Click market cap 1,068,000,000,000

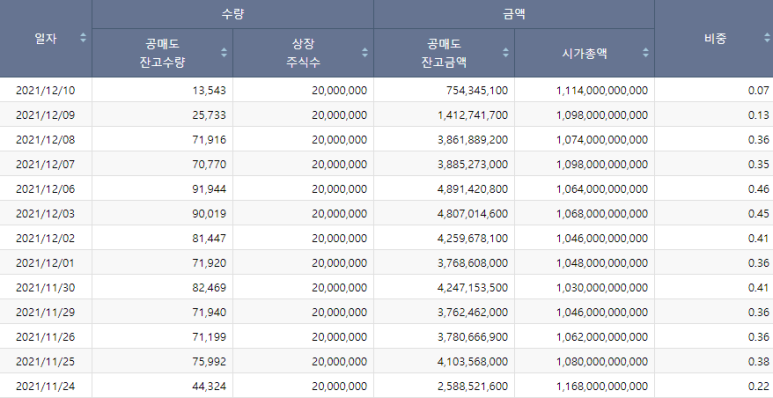click(x=602, y=214)
